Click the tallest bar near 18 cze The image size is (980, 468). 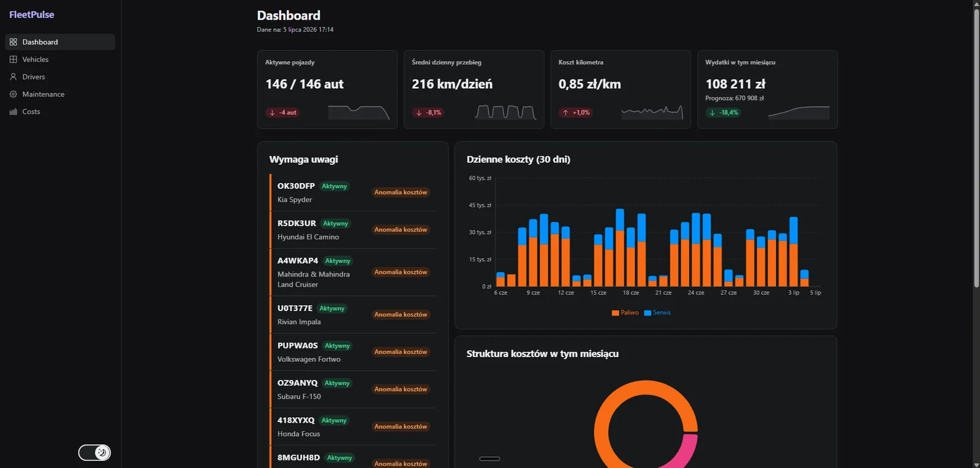pyautogui.click(x=620, y=247)
